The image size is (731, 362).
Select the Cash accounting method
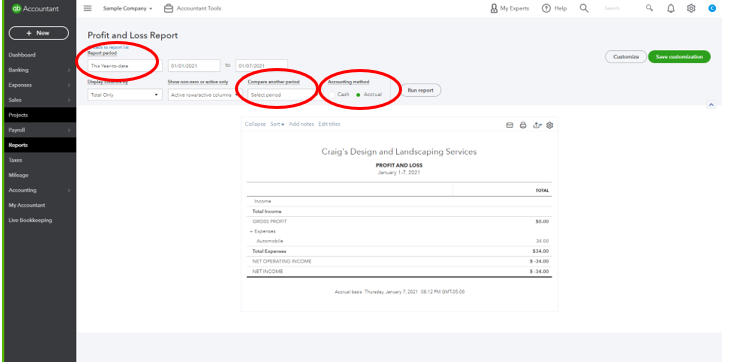tap(332, 95)
